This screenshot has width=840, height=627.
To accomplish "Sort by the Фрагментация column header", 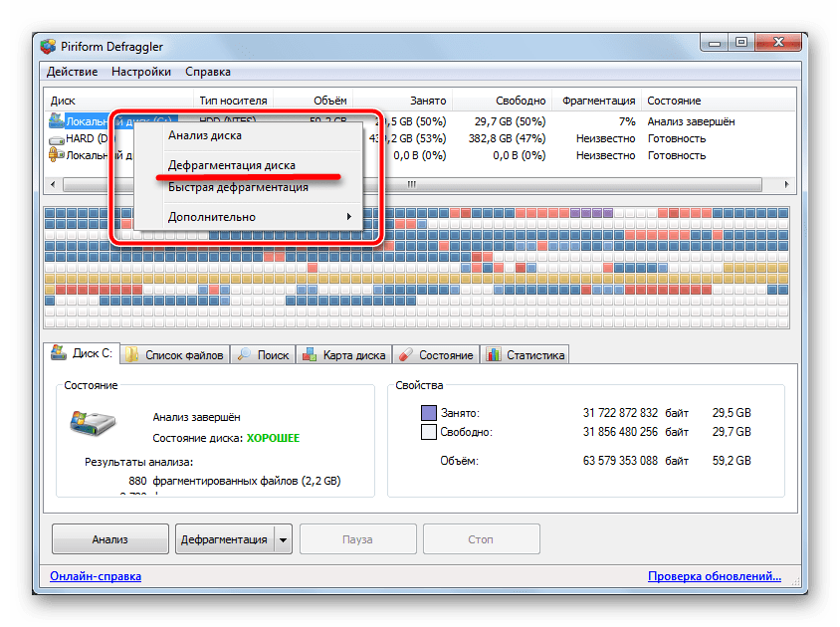I will click(597, 101).
